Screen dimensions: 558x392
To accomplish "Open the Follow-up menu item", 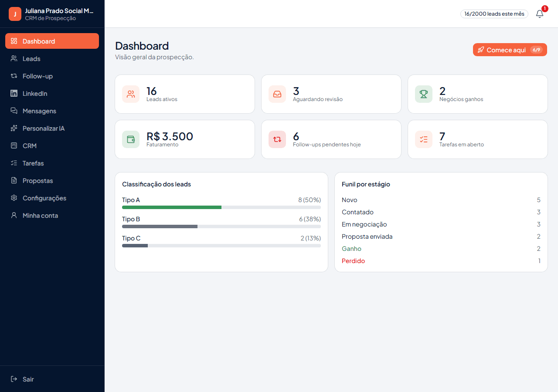I will coord(52,76).
